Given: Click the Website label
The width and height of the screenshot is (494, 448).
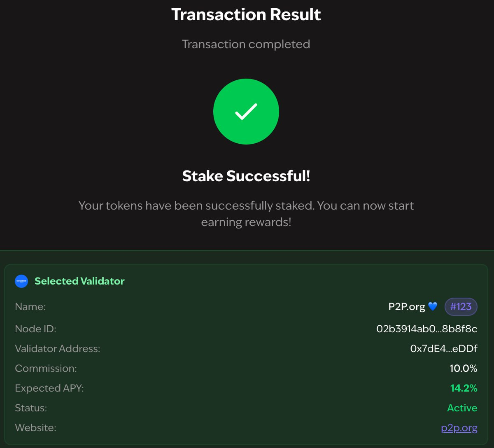Looking at the screenshot, I should [35, 428].
